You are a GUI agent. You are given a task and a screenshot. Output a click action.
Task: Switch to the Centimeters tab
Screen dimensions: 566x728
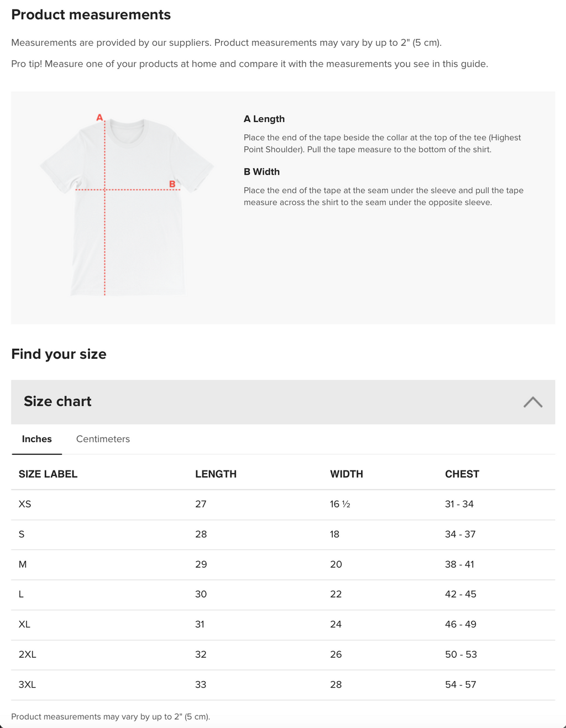103,439
